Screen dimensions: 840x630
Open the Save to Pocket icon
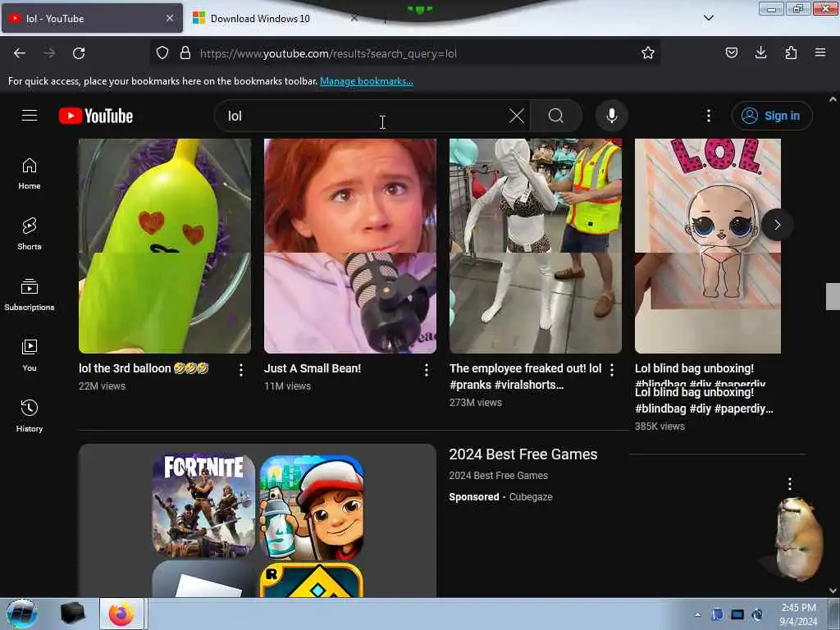coord(732,53)
